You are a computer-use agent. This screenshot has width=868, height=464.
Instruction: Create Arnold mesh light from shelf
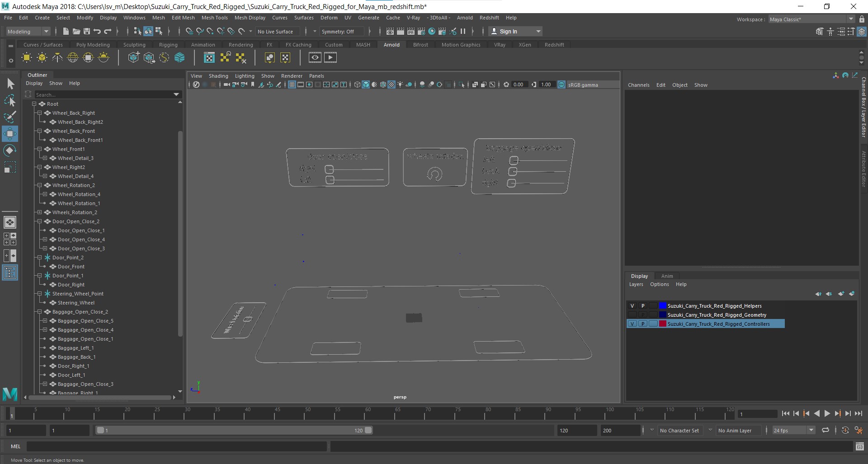[42, 57]
